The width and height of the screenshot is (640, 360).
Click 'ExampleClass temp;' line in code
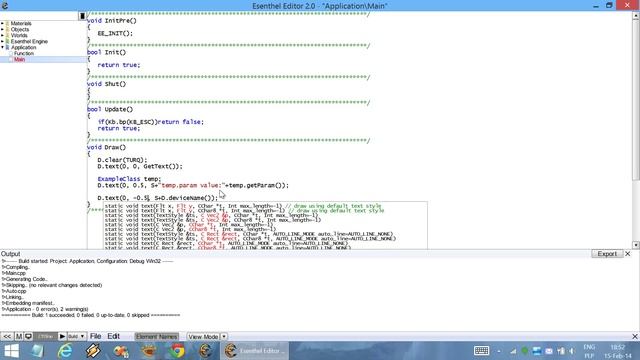129,179
